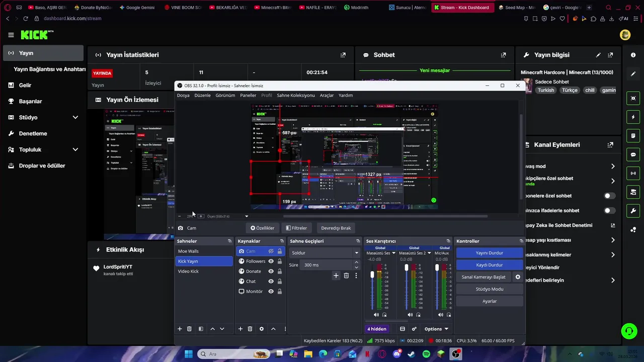Click Kaydı Durdur button
Screen dimensions: 644x362
[490, 265]
